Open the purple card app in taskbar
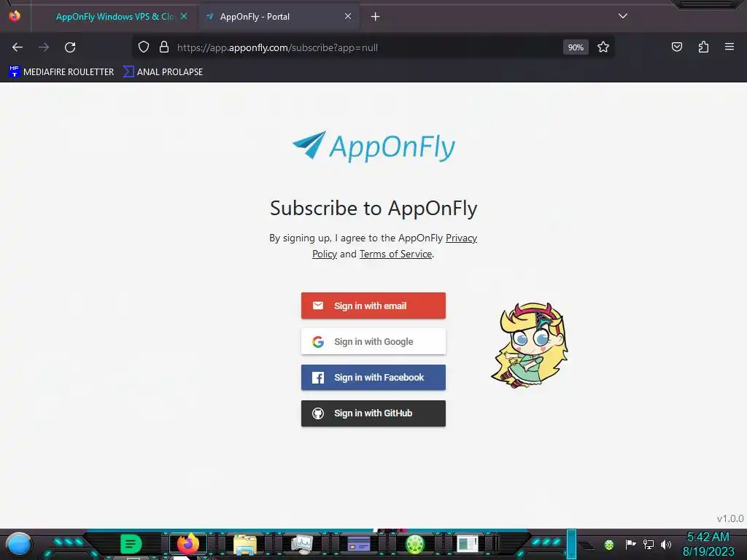This screenshot has width=747, height=560. pos(358,544)
